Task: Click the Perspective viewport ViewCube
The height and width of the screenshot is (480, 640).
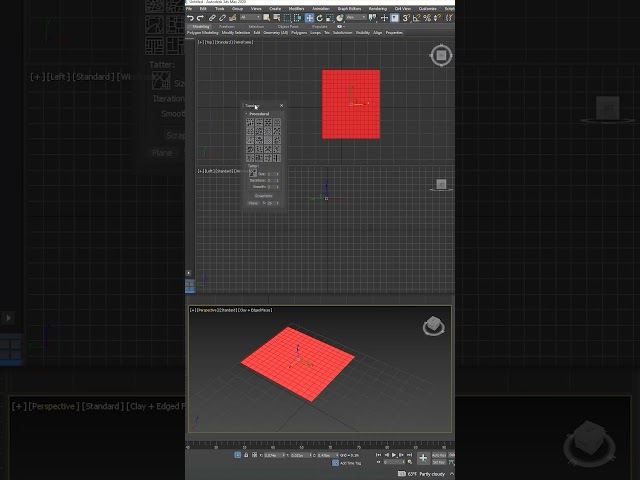Action: click(x=433, y=326)
